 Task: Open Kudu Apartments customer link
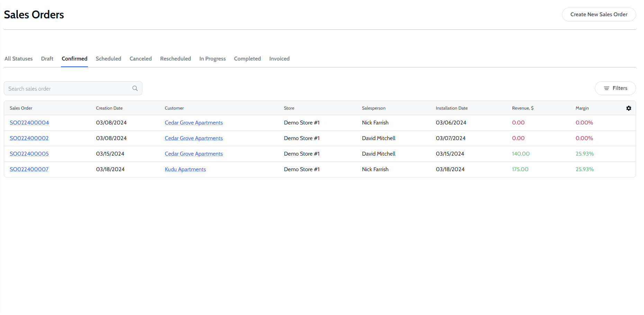[185, 169]
